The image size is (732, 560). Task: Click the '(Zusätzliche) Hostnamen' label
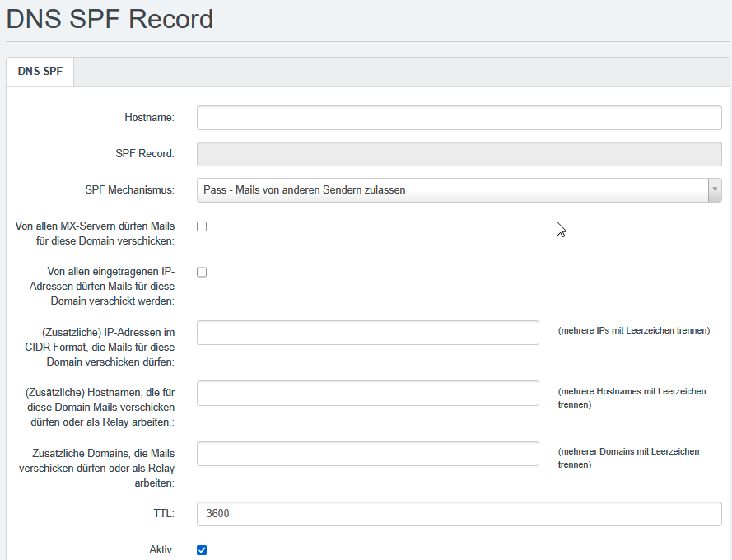[x=100, y=408]
